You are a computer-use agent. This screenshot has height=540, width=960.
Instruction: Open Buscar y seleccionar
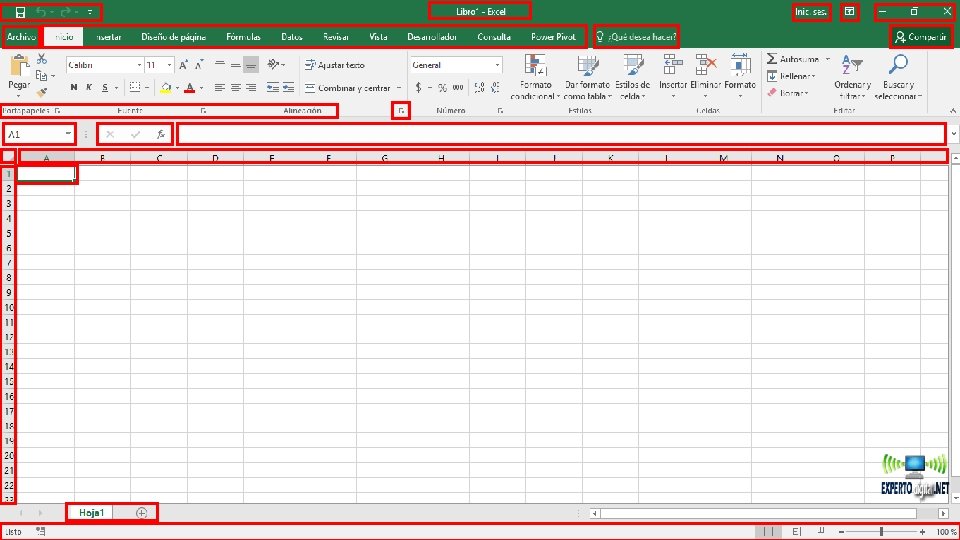pos(898,77)
